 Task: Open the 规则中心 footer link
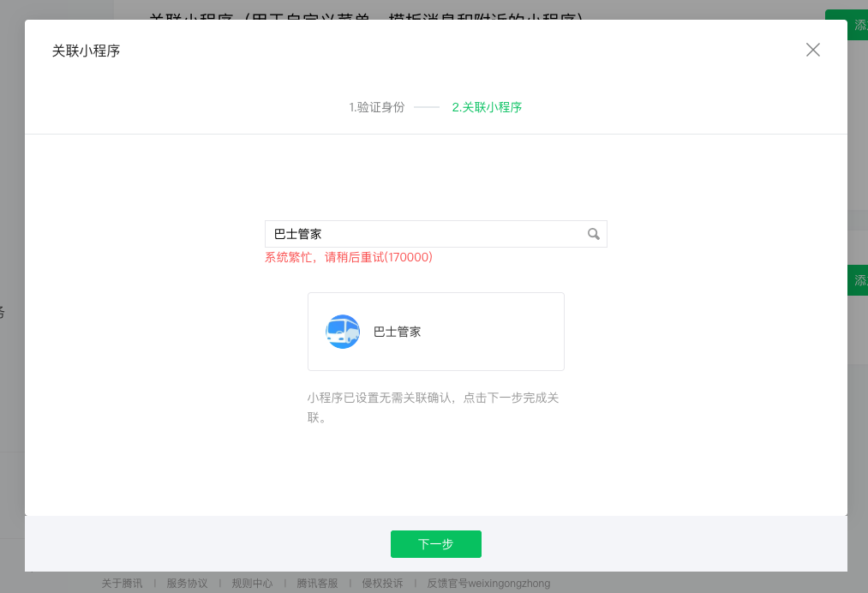pyautogui.click(x=253, y=584)
